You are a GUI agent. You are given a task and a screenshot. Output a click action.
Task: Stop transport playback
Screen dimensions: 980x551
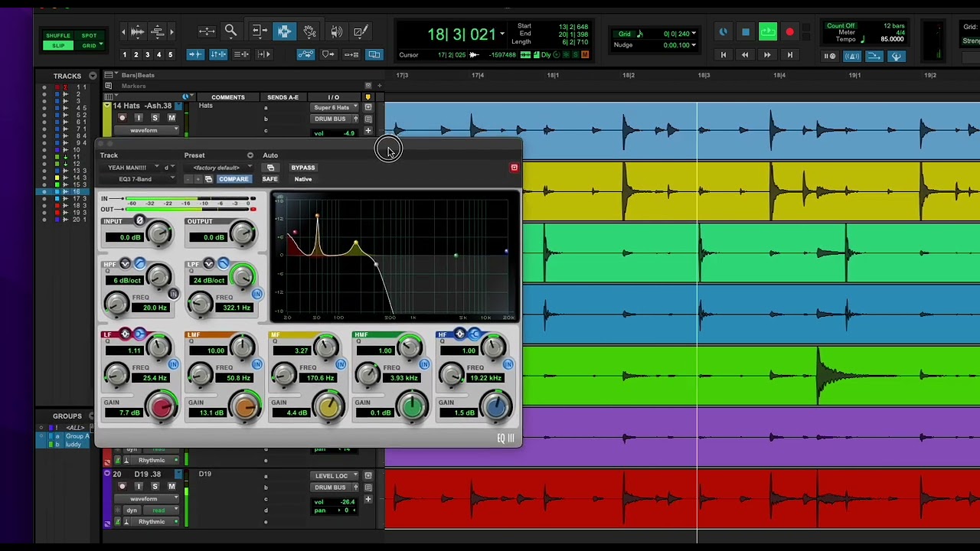point(745,32)
